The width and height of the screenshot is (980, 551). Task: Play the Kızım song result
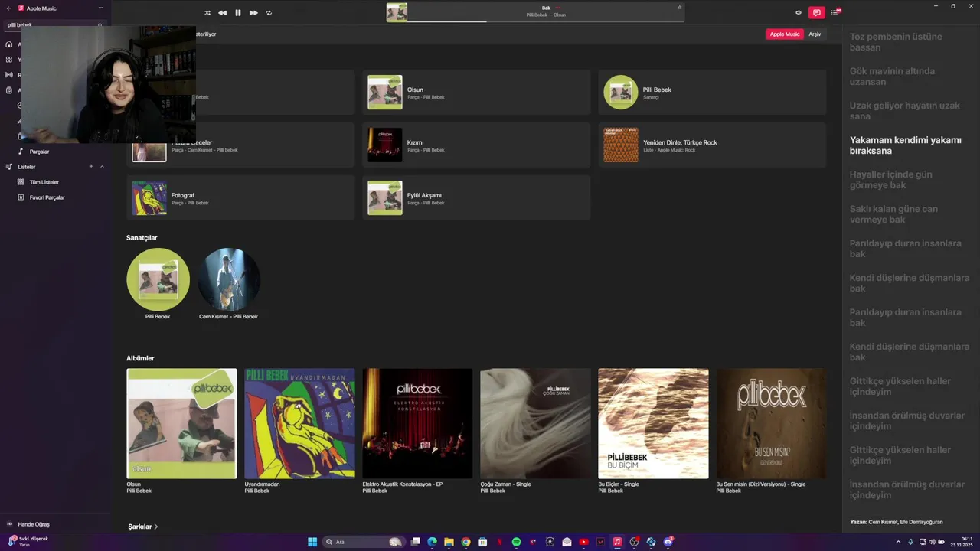pos(476,145)
